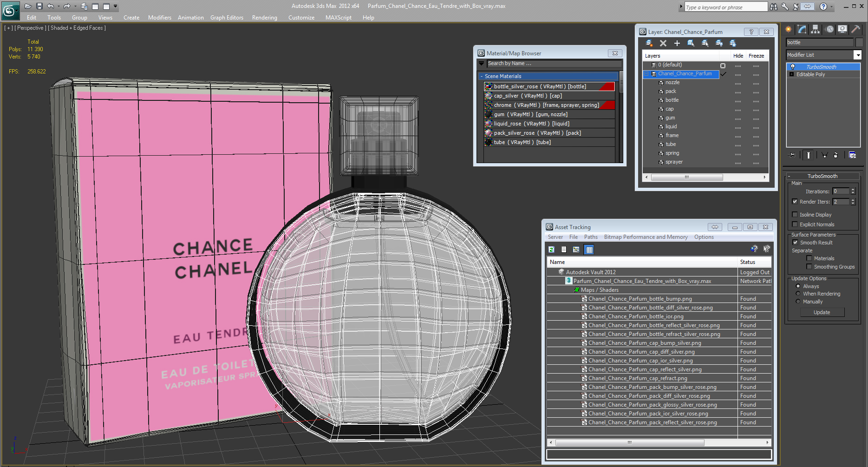Open the Redo history dropdown arrow
The height and width of the screenshot is (467, 868).
point(75,6)
